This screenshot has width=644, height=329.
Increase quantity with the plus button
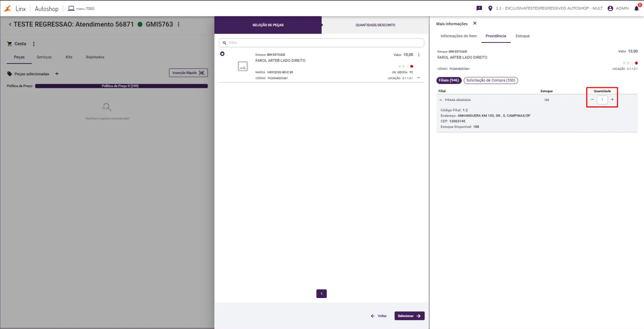612,99
